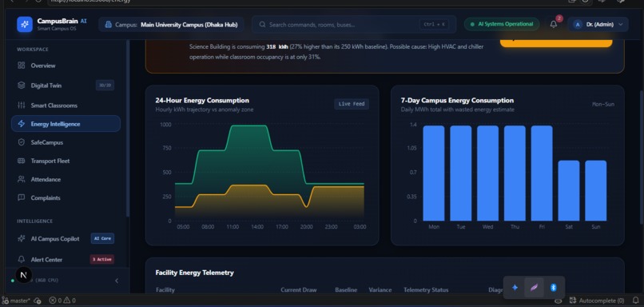This screenshot has height=307, width=644.
Task: Click the 'Variance' column header
Action: click(x=380, y=289)
